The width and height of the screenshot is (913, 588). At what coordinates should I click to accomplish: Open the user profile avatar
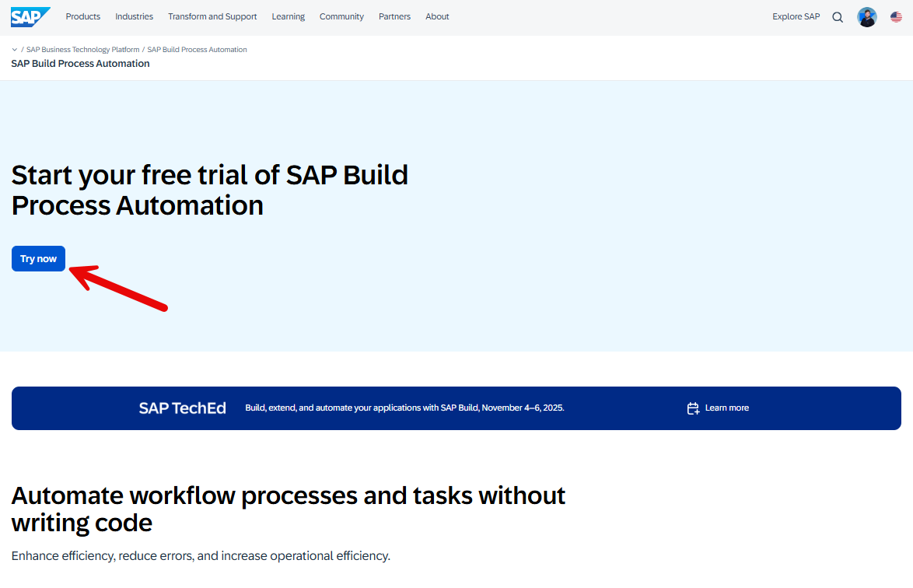coord(866,17)
